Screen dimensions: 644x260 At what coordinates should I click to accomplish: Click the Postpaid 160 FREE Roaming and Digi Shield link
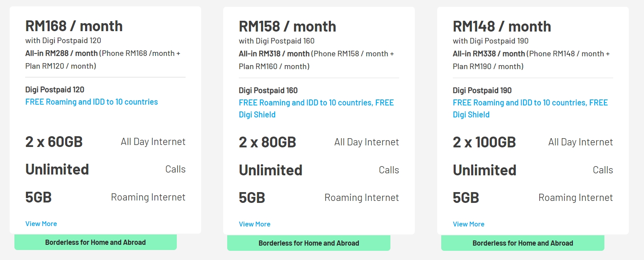(316, 103)
